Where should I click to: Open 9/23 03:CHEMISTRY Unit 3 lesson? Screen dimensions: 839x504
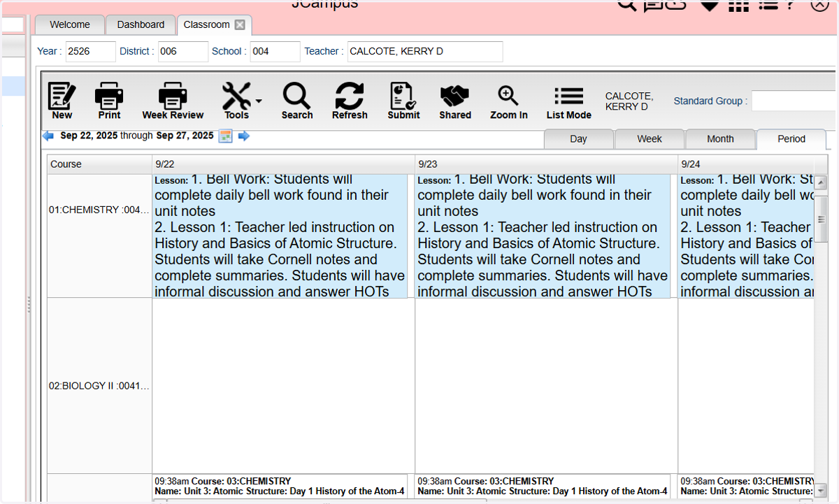point(543,486)
